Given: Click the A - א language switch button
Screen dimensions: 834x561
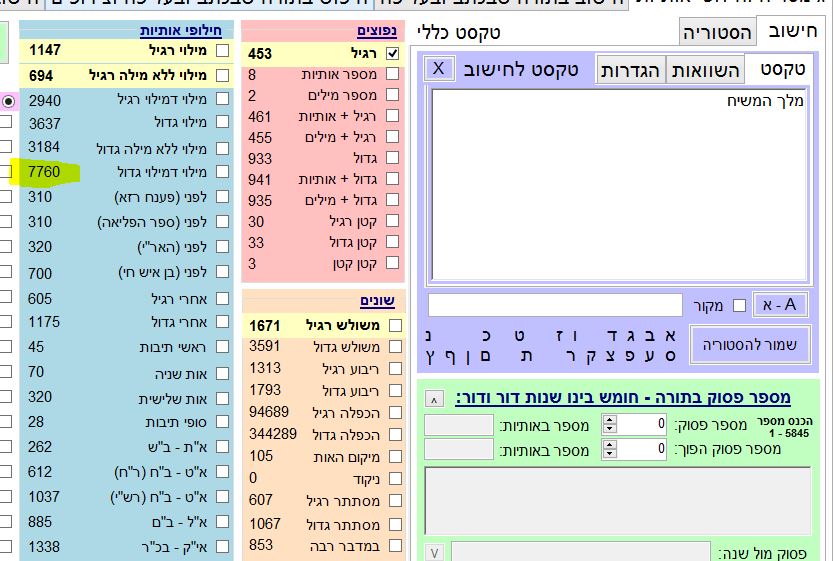Looking at the screenshot, I should click(782, 304).
